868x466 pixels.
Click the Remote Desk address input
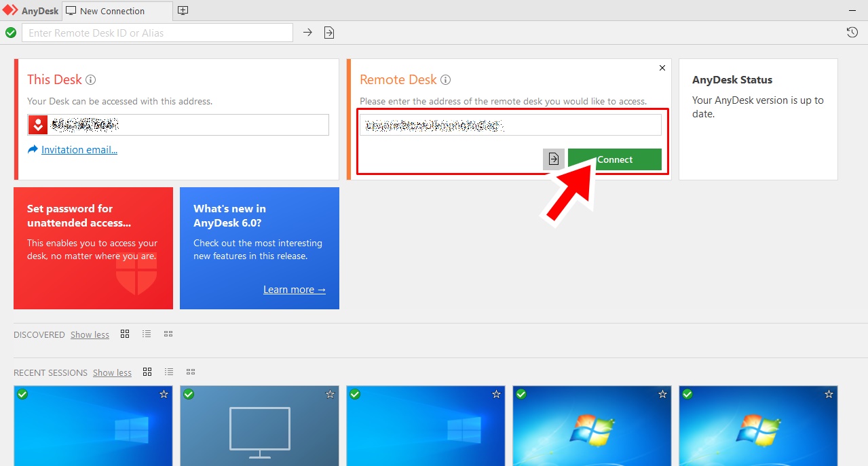coord(510,125)
